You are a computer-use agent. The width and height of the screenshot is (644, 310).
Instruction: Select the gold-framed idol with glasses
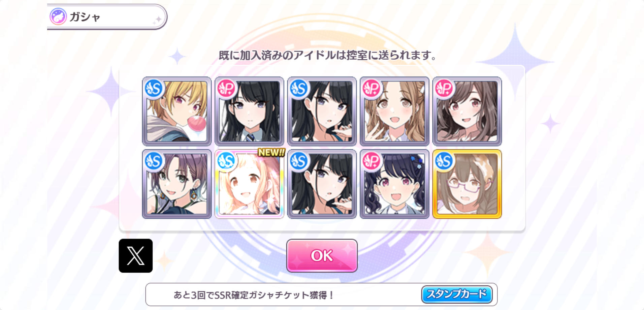(467, 184)
